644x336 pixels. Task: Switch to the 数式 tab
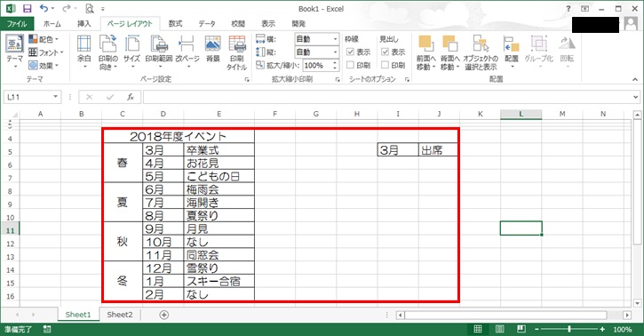(x=175, y=24)
